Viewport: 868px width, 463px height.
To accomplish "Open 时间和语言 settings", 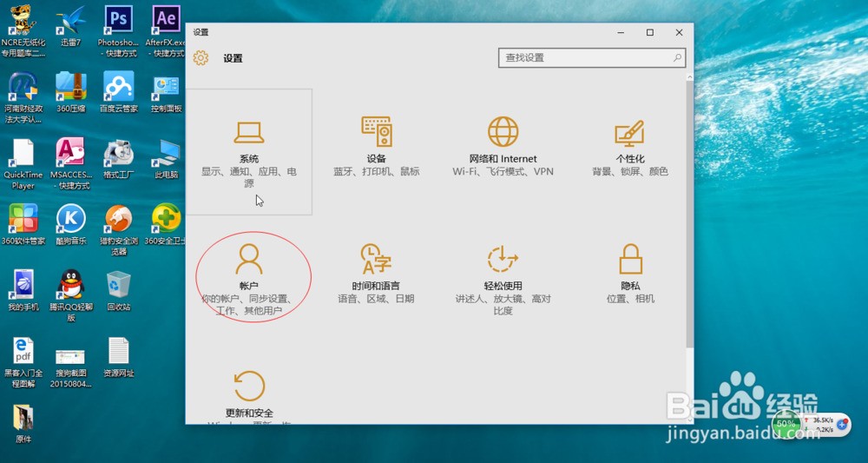I will [x=376, y=273].
